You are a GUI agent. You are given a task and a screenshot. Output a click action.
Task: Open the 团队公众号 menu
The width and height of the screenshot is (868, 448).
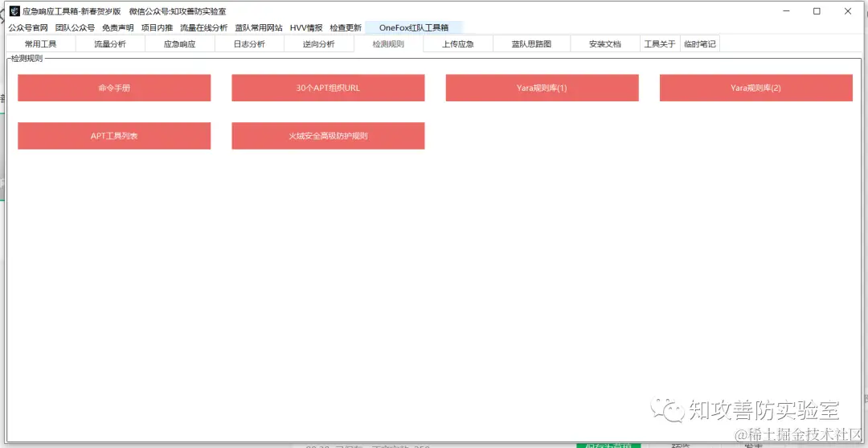click(x=75, y=27)
